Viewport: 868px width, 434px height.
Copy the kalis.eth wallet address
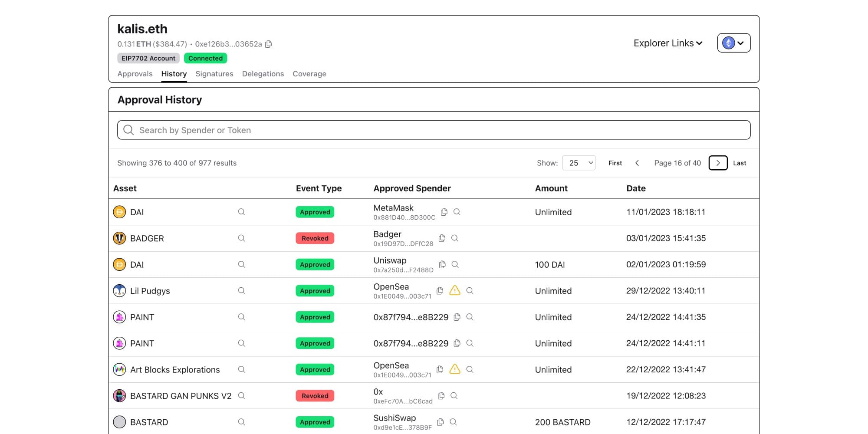pos(269,44)
